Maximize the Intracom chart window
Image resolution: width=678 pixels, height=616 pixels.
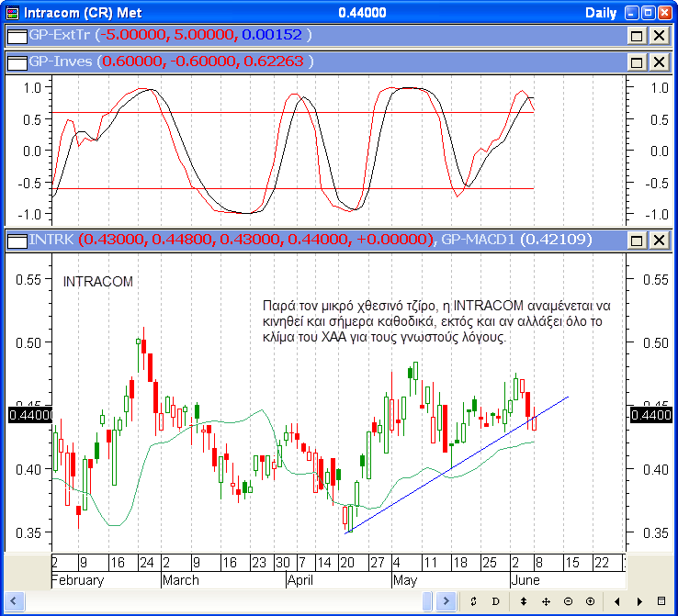point(649,13)
